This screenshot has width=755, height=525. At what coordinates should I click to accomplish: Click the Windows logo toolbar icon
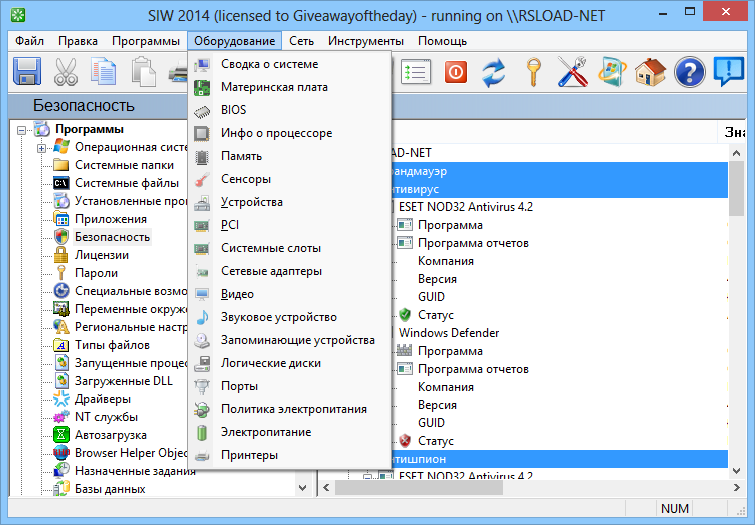click(612, 72)
